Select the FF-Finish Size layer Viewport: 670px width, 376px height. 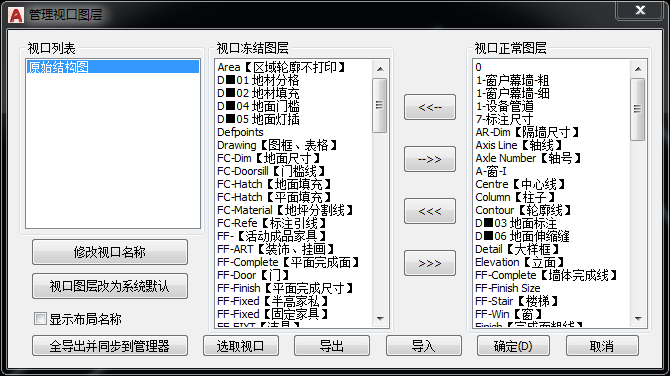(508, 288)
